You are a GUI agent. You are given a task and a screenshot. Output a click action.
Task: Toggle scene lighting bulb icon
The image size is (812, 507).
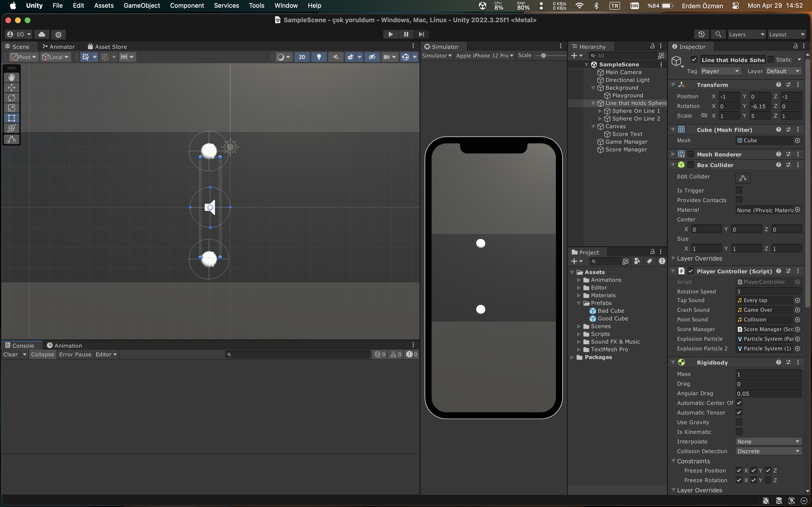click(319, 57)
